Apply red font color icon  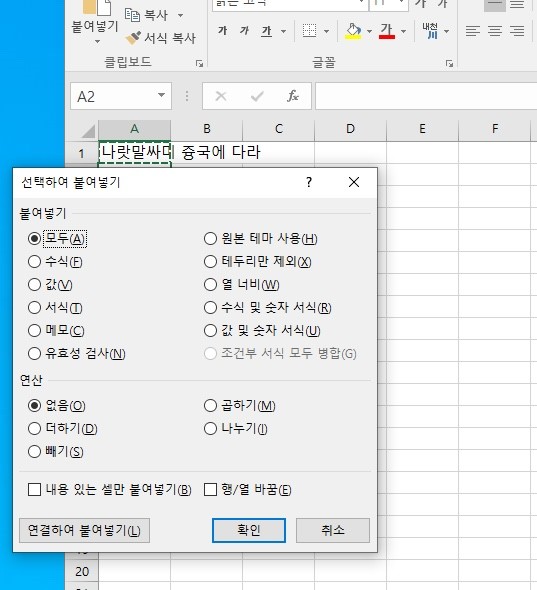point(387,31)
